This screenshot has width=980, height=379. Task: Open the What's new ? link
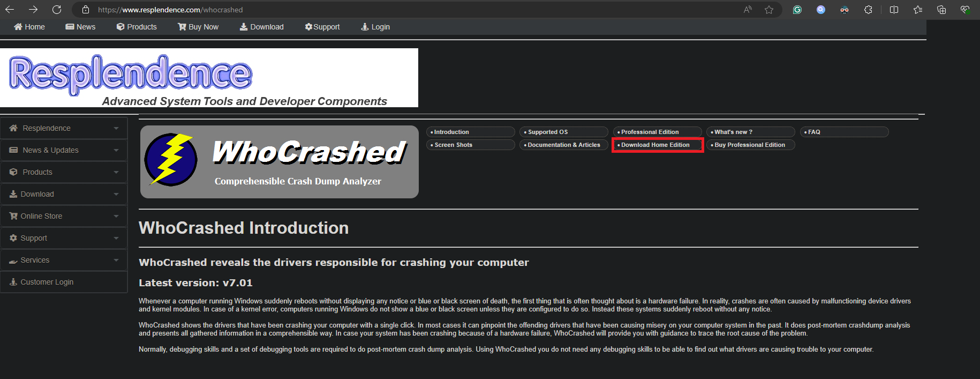pos(751,132)
